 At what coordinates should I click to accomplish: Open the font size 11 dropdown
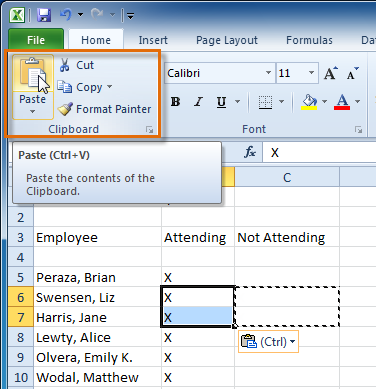point(311,73)
